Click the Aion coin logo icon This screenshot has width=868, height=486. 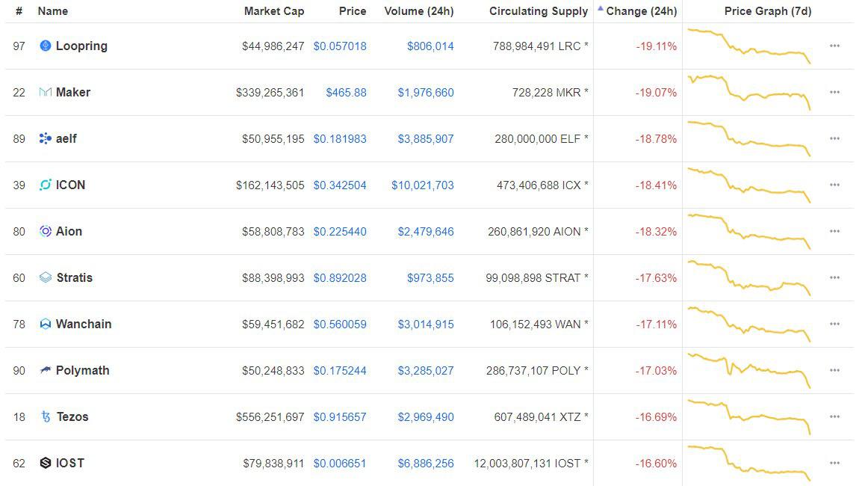pos(45,232)
